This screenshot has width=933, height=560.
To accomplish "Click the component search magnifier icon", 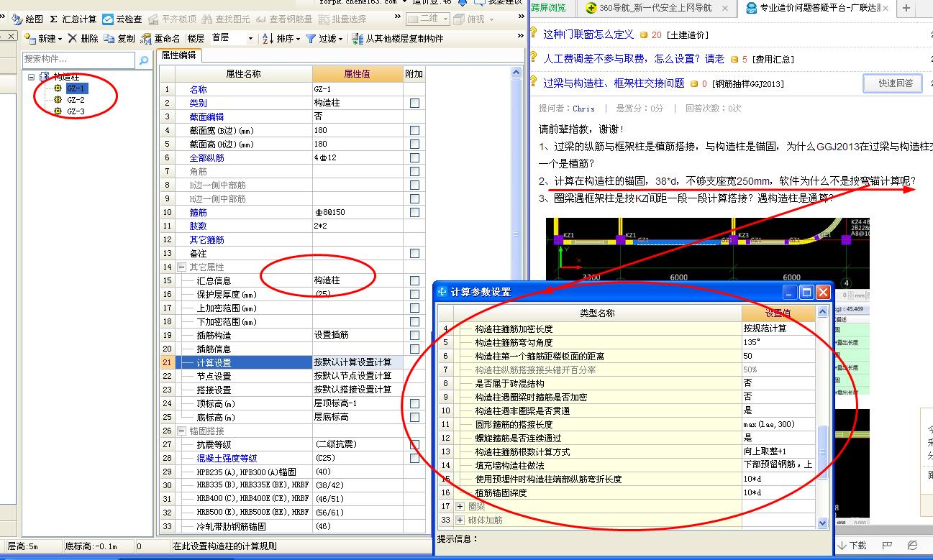I will 144,60.
